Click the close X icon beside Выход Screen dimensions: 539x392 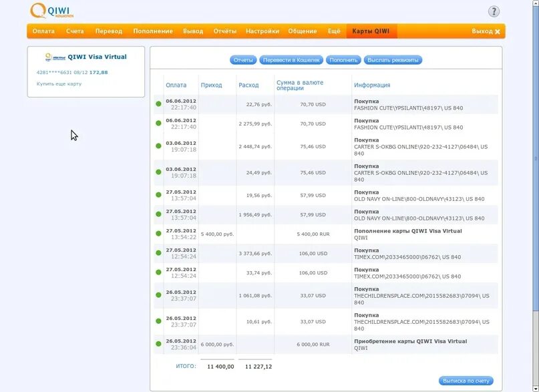point(498,31)
